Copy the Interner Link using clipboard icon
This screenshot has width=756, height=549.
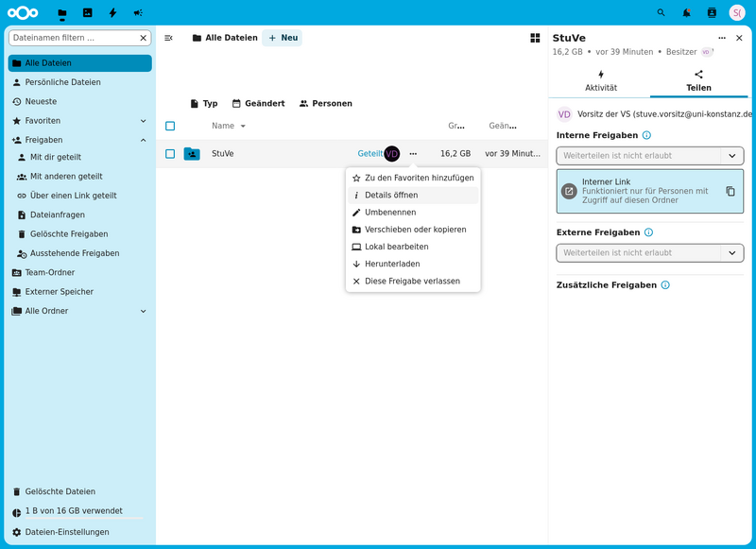coord(730,190)
